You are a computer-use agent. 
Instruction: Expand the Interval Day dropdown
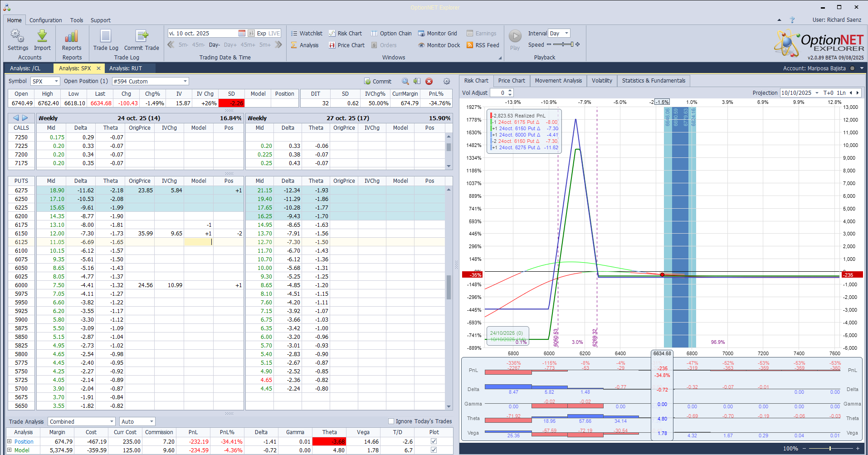point(566,34)
